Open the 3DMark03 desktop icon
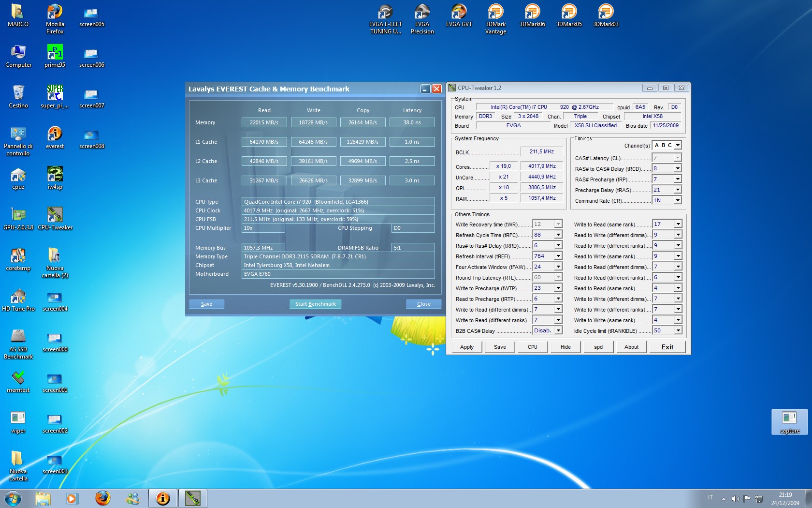The width and height of the screenshot is (812, 508). coord(606,15)
